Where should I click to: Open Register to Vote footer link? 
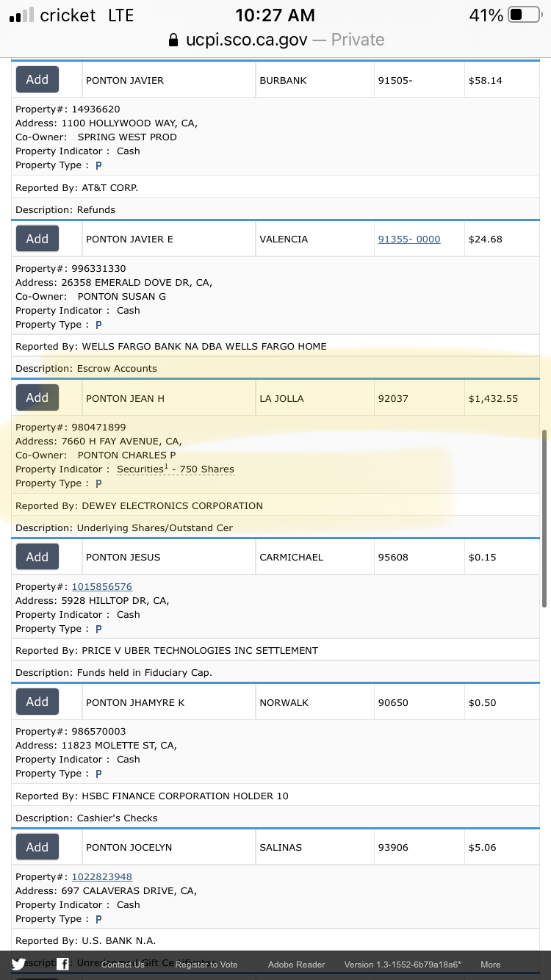206,965
